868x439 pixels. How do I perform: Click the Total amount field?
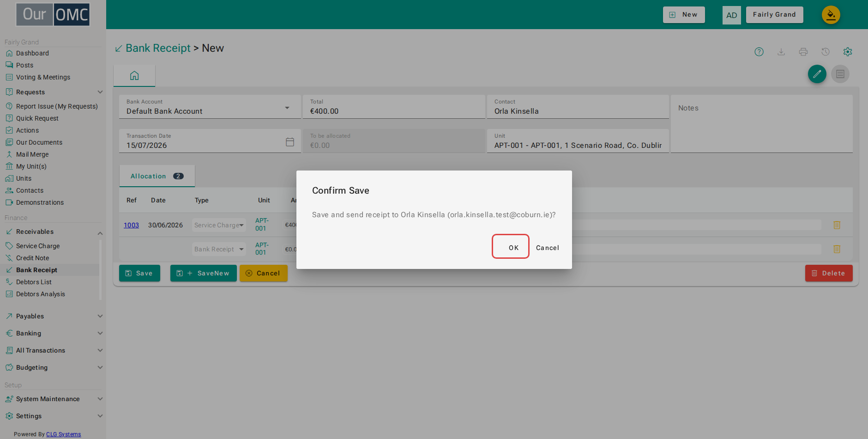394,107
